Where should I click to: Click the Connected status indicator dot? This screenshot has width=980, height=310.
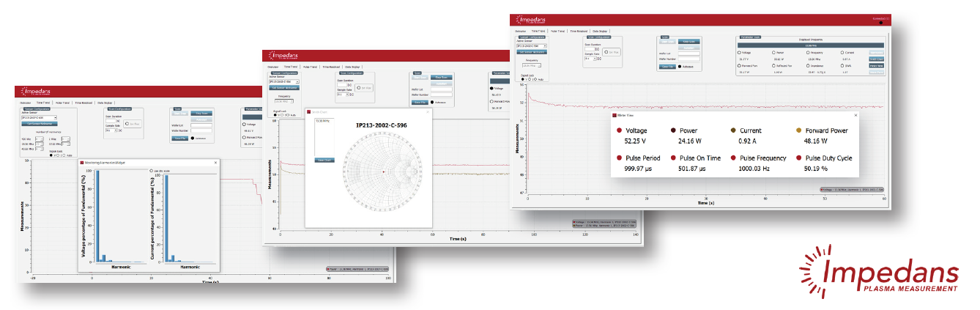tap(880, 23)
